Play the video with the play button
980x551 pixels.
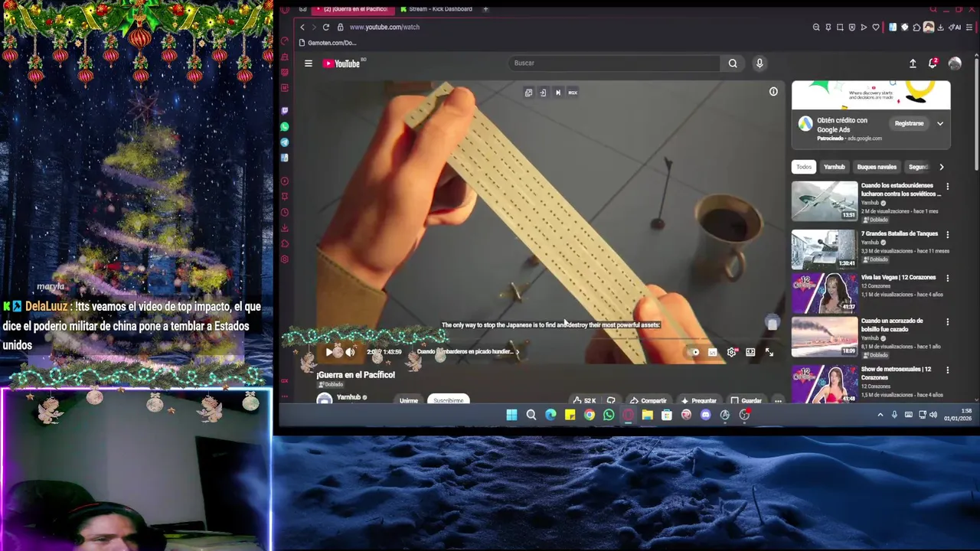(328, 352)
